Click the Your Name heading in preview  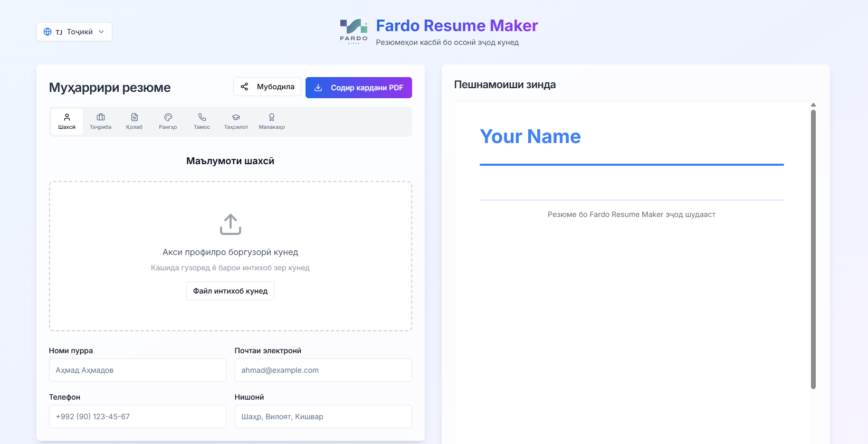[x=530, y=137]
